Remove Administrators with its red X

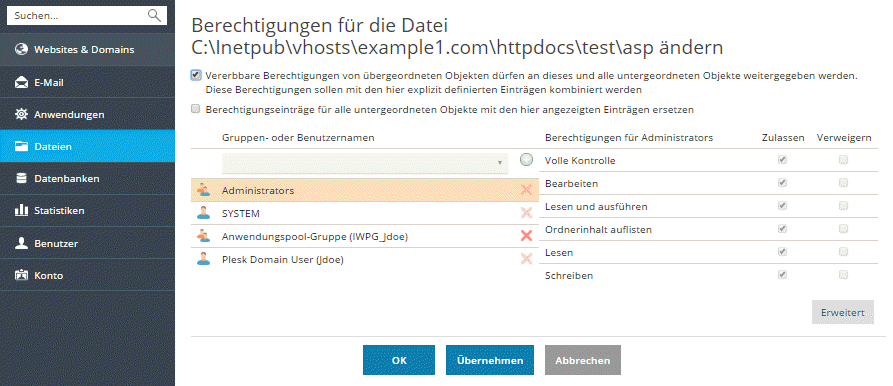point(526,190)
